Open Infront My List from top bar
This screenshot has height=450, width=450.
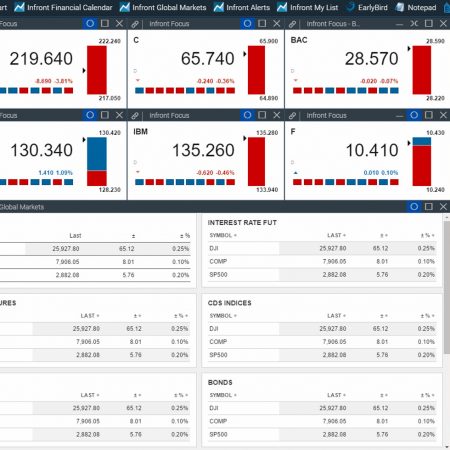click(307, 7)
